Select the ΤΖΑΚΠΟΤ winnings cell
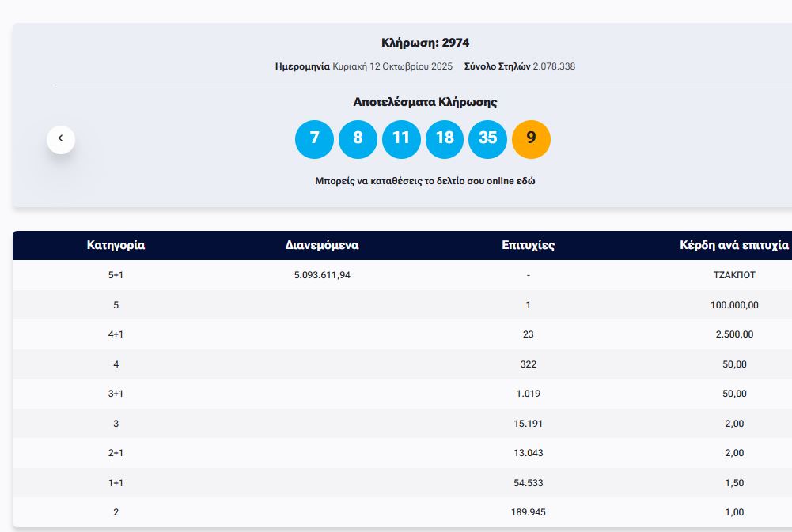Viewport: 792px width, 532px height. coord(733,275)
